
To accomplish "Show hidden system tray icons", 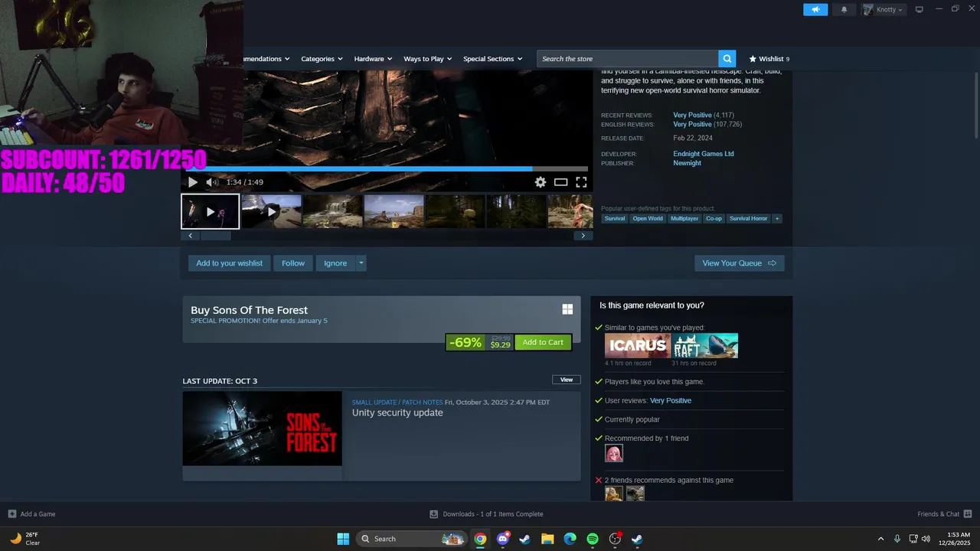I will point(880,539).
